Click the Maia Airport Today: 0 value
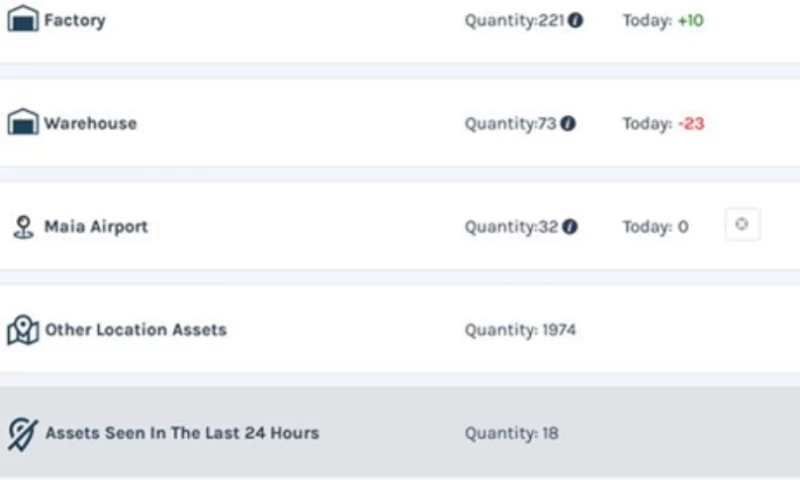This screenshot has height=480, width=800. tap(655, 227)
